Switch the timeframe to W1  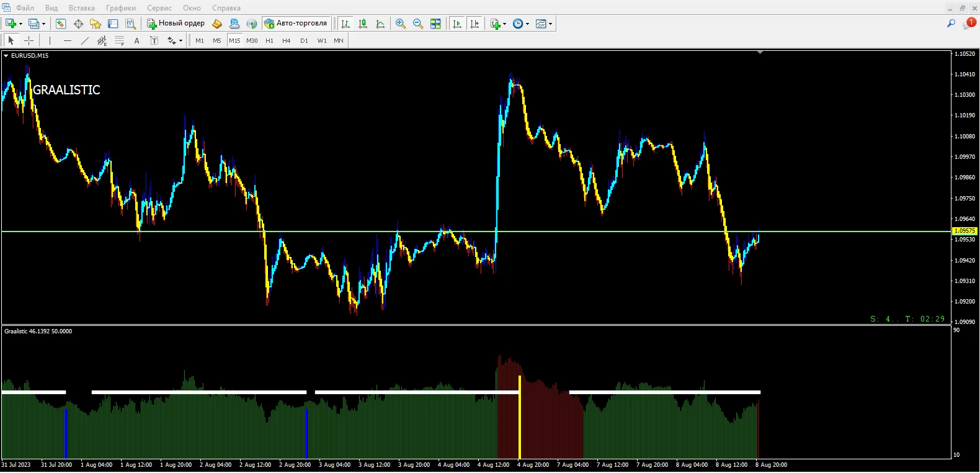click(322, 40)
